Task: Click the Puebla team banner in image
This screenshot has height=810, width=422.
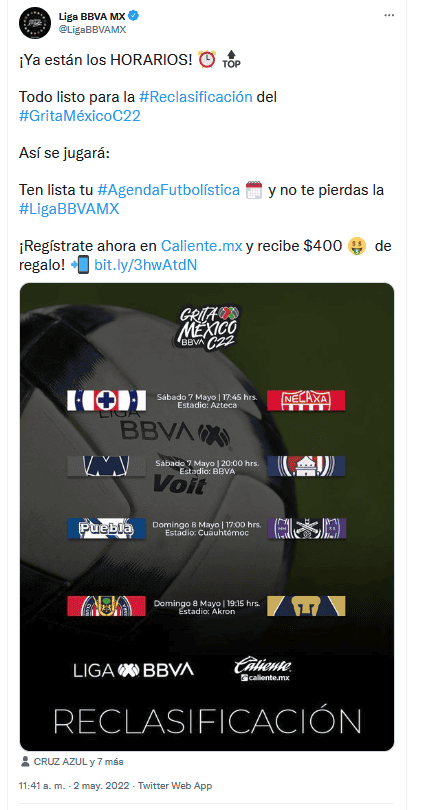Action: pyautogui.click(x=106, y=528)
